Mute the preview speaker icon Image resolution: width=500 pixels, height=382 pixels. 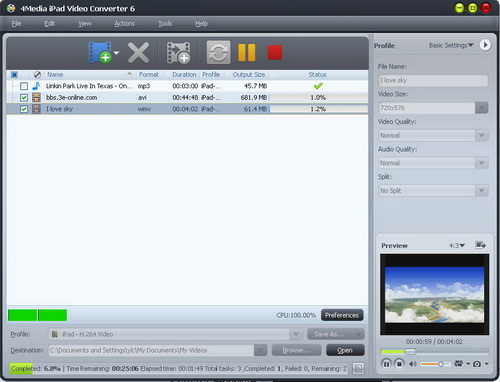pos(413,364)
